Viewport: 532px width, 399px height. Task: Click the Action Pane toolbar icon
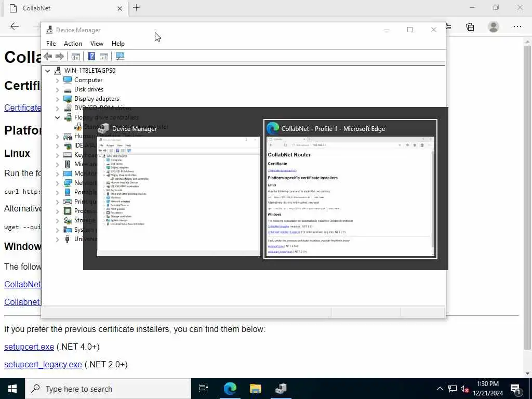104,56
